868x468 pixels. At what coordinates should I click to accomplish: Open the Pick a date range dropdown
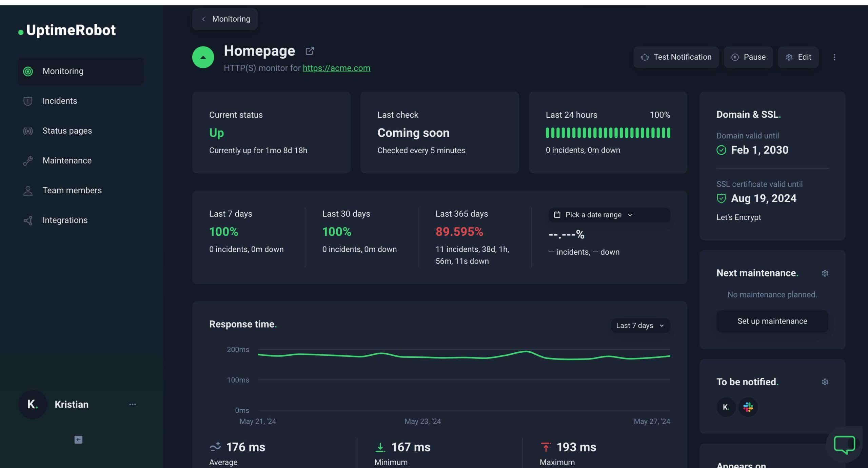(609, 215)
